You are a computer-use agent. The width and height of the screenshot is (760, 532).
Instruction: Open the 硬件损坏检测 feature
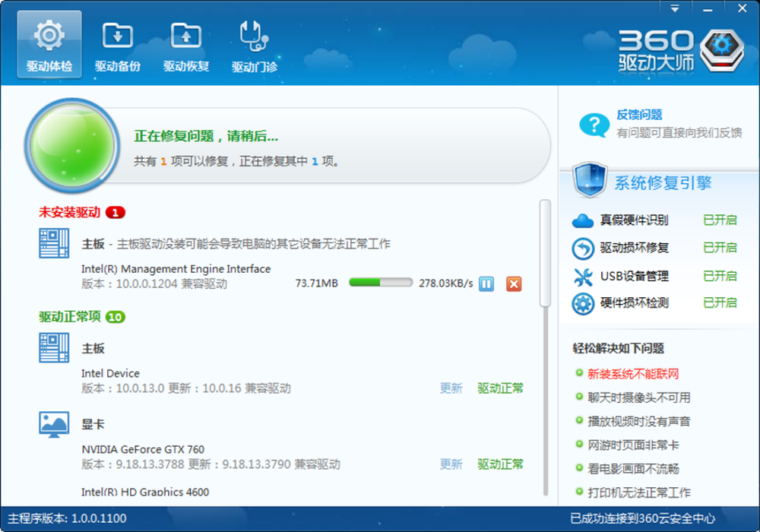634,302
